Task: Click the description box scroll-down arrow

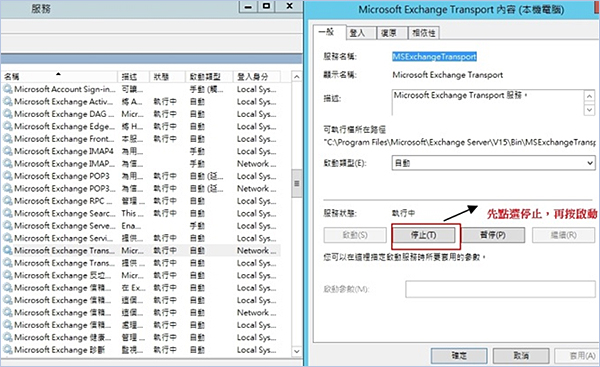Action: (x=589, y=110)
